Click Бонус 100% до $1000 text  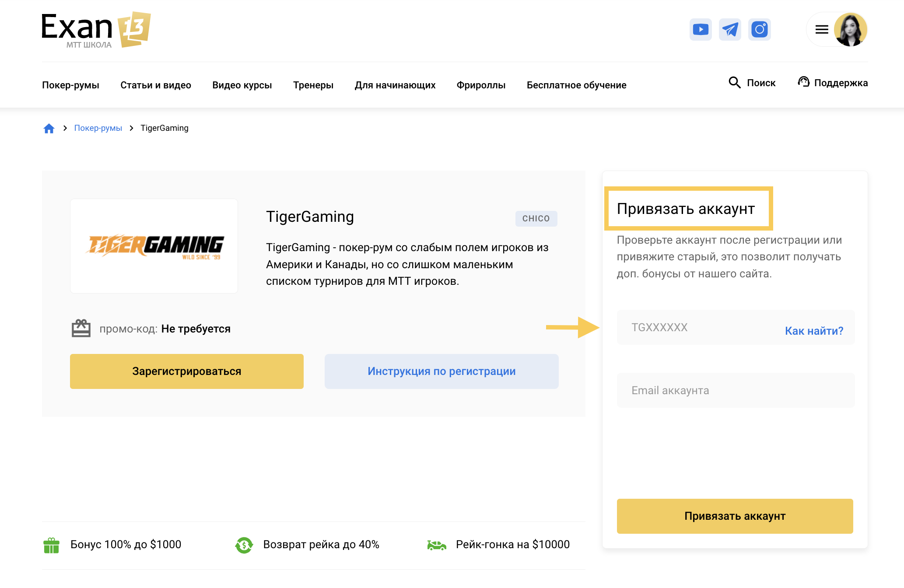126,544
